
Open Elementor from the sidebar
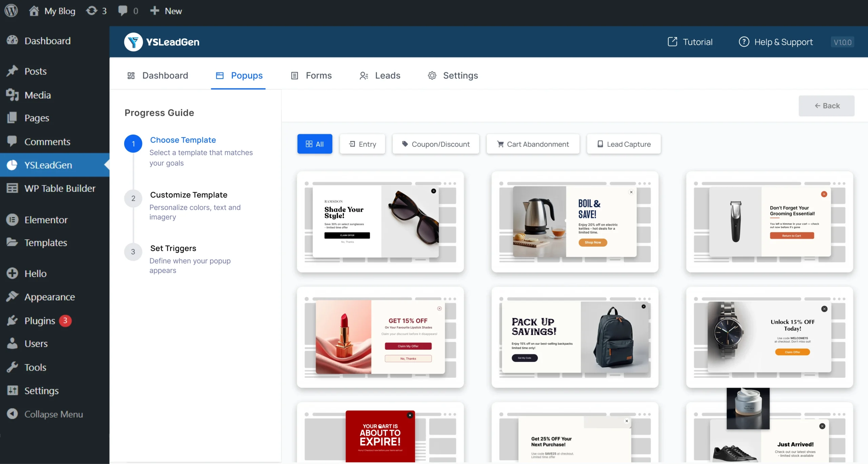tap(55, 220)
